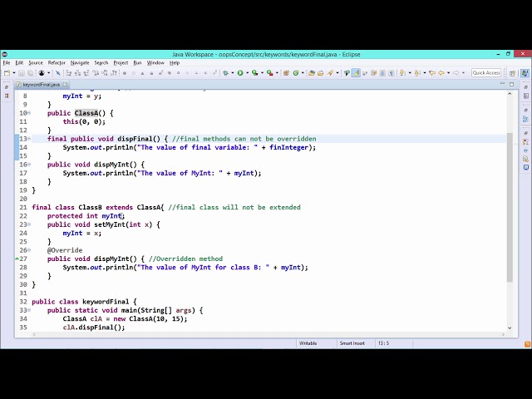Click the Run with Coverage icon
The width and height of the screenshot is (532, 399).
pyautogui.click(x=255, y=73)
